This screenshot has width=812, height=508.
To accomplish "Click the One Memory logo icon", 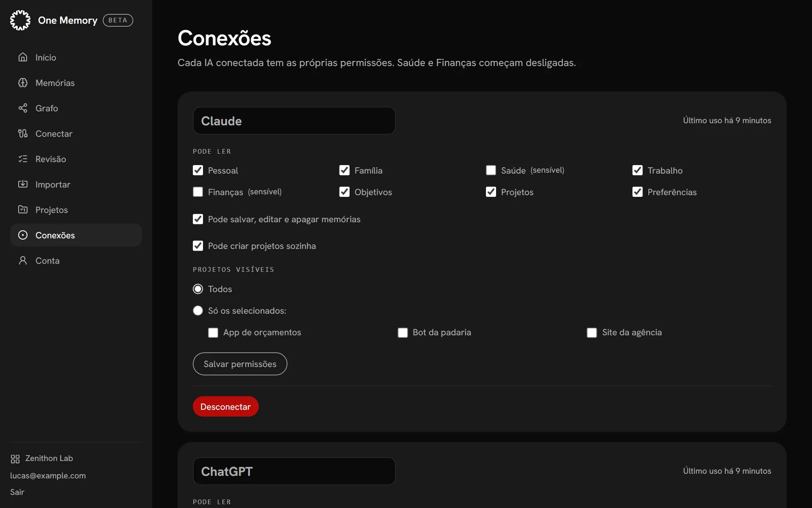I will (x=20, y=20).
